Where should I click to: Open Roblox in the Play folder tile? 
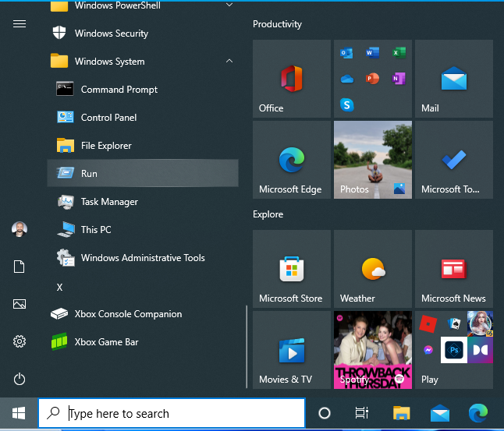click(428, 323)
